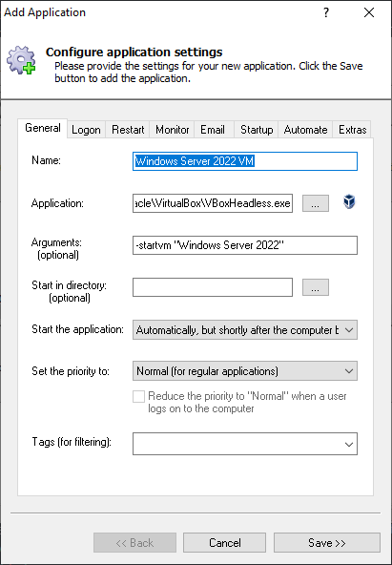Switch to the Logon tab

coord(86,130)
